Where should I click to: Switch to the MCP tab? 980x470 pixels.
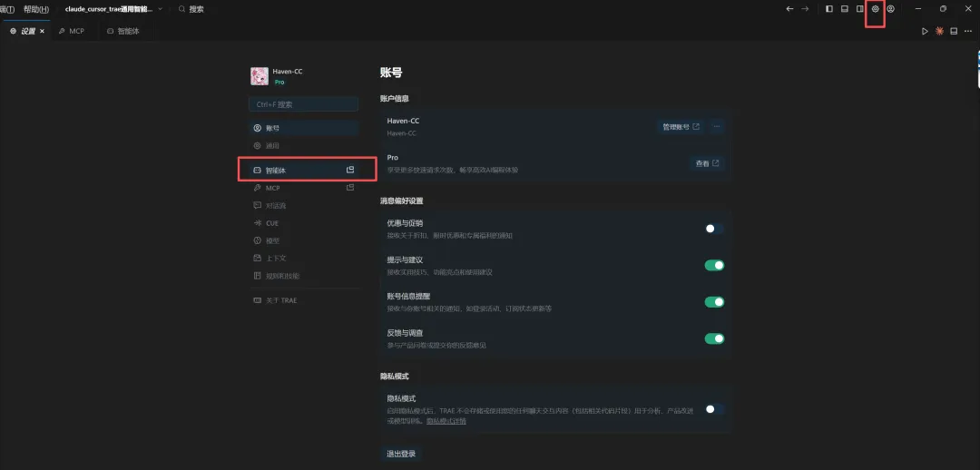pos(72,31)
